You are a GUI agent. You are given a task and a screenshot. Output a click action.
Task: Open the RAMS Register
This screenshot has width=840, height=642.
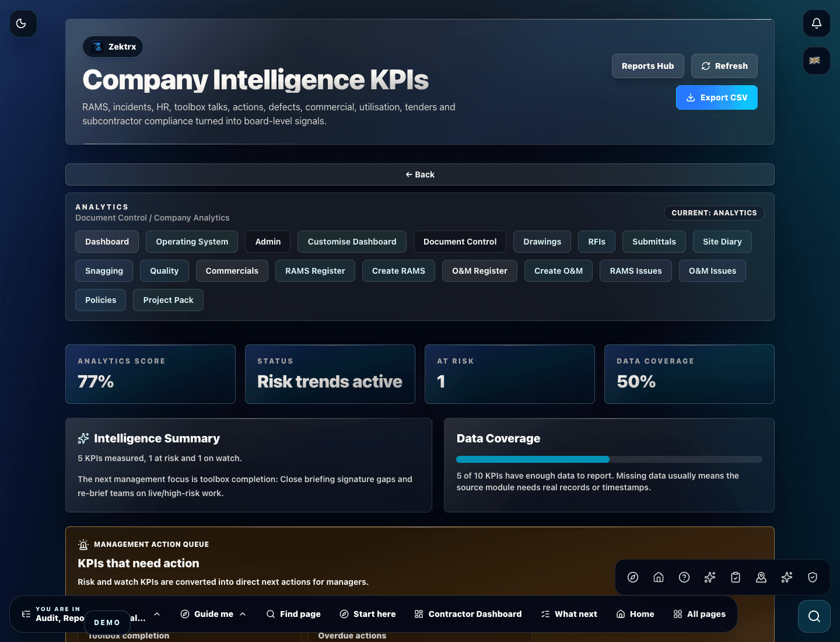[x=315, y=271]
